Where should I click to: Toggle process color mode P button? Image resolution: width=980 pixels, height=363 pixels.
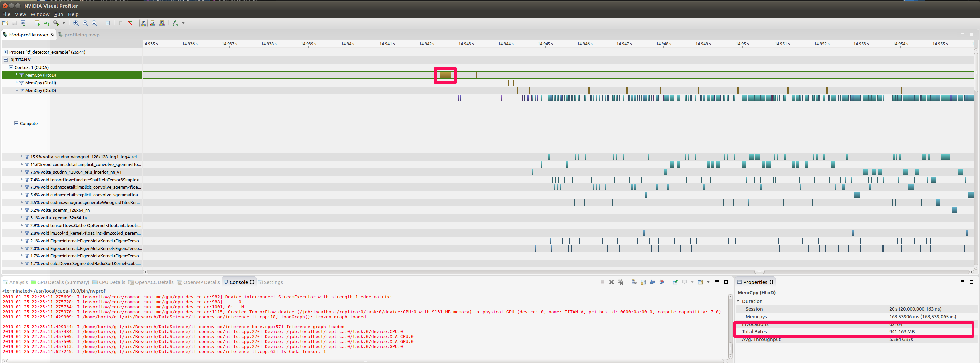point(162,23)
